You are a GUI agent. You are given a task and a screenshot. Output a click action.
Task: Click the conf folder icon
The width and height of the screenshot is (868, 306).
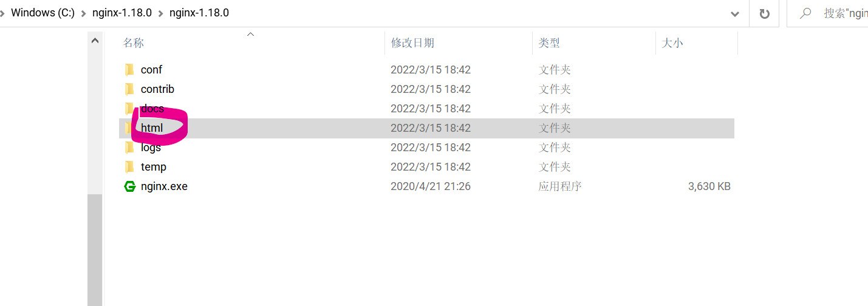(129, 70)
